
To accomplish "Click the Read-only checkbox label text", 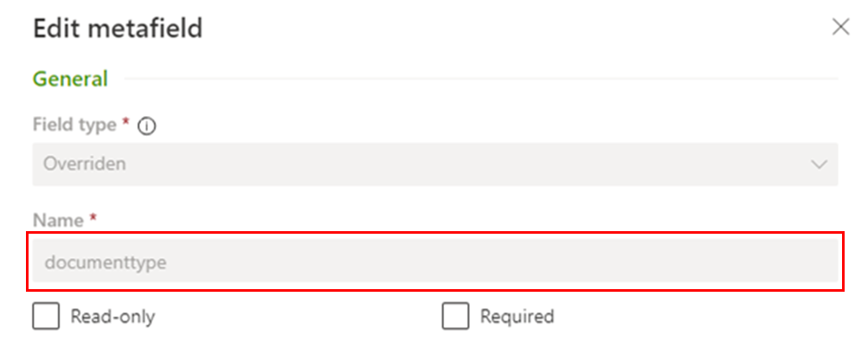I will click(113, 317).
